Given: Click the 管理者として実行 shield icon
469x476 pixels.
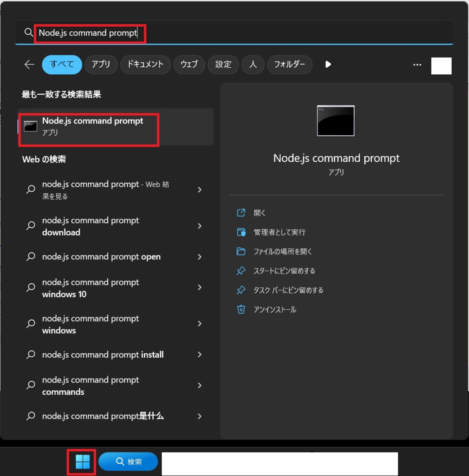Looking at the screenshot, I should (241, 232).
